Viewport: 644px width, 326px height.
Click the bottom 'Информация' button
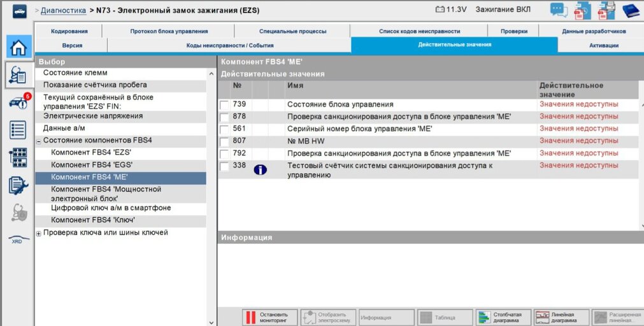tap(386, 317)
